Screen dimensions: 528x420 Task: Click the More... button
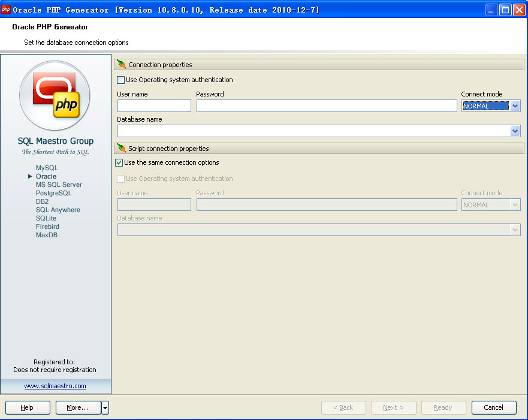(78, 407)
